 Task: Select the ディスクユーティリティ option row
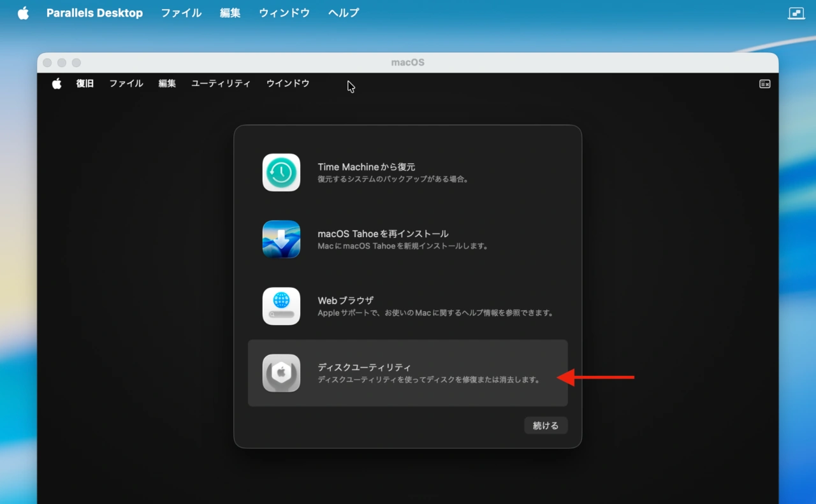(407, 374)
